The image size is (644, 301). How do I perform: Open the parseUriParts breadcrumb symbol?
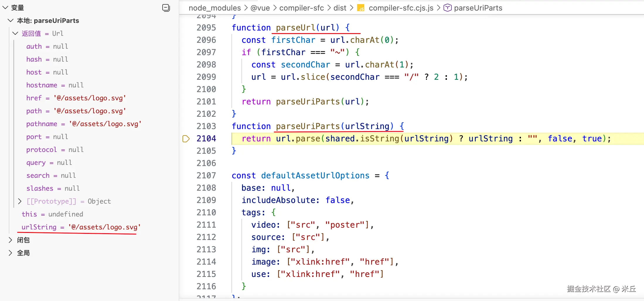(x=478, y=8)
